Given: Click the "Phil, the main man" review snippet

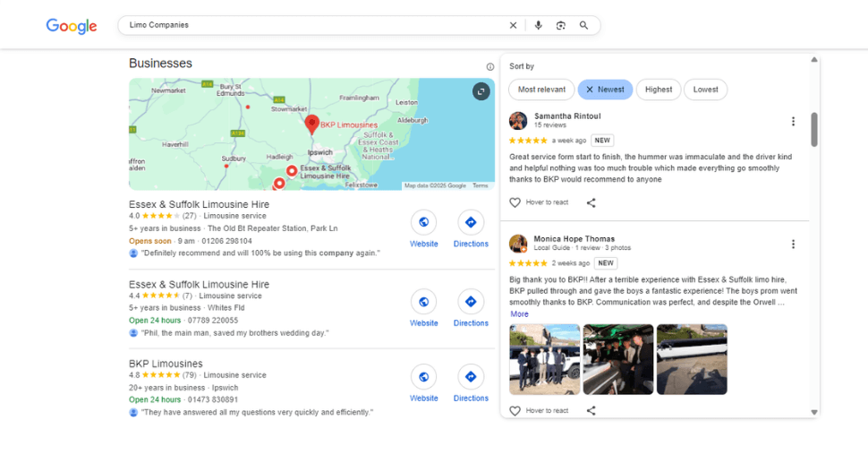Looking at the screenshot, I should pyautogui.click(x=234, y=333).
